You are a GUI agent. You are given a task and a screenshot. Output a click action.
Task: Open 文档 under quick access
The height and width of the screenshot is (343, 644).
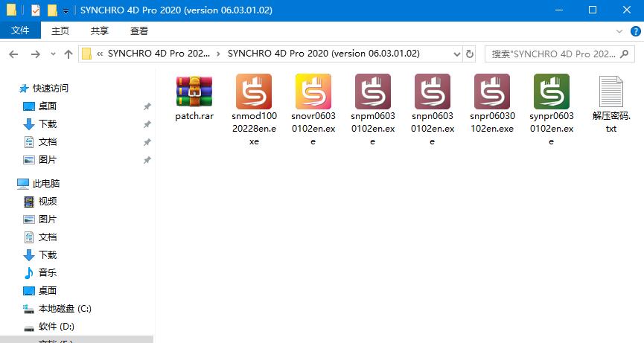pyautogui.click(x=47, y=142)
